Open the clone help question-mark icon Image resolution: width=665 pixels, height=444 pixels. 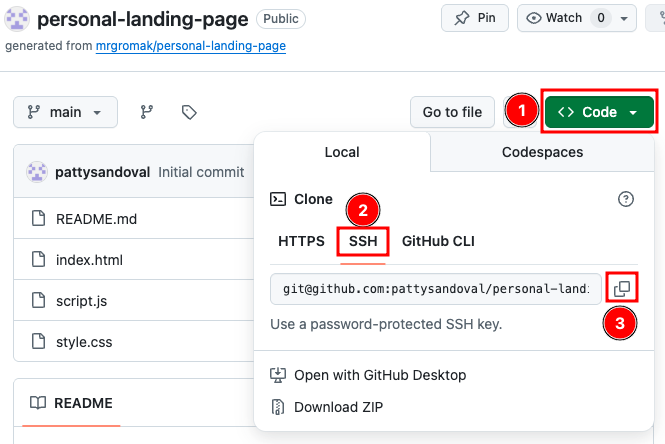[626, 199]
